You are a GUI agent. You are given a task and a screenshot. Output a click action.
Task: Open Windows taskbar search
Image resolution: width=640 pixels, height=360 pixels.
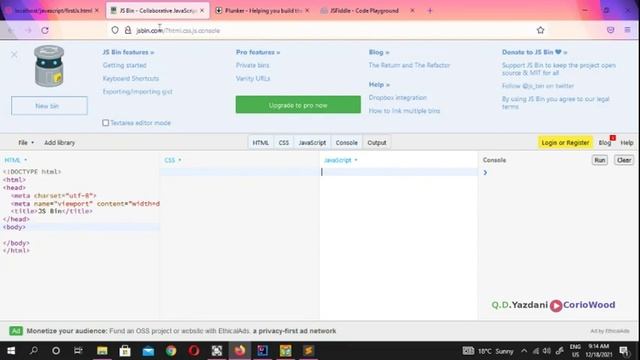[x=34, y=351]
